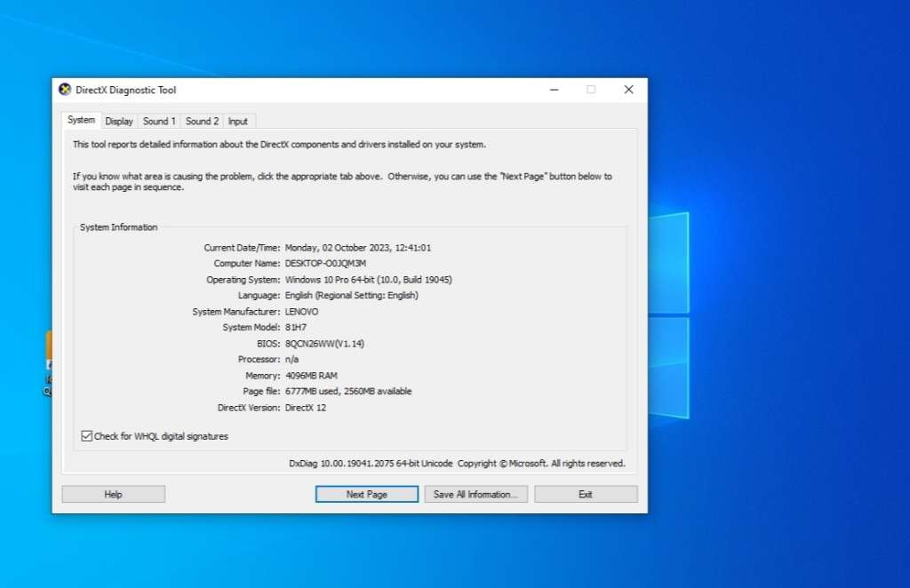Select the System tab
Screen dimensions: 910x588
80,120
